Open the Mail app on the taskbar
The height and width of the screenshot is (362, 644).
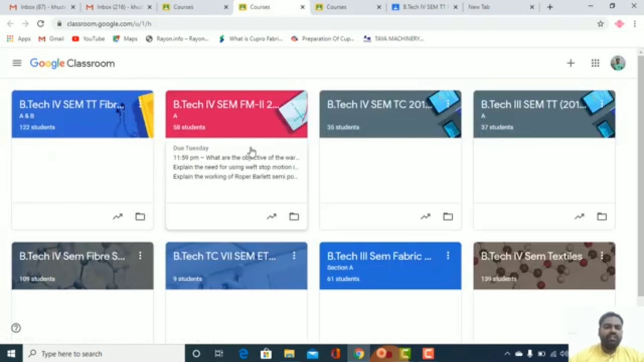click(x=312, y=353)
